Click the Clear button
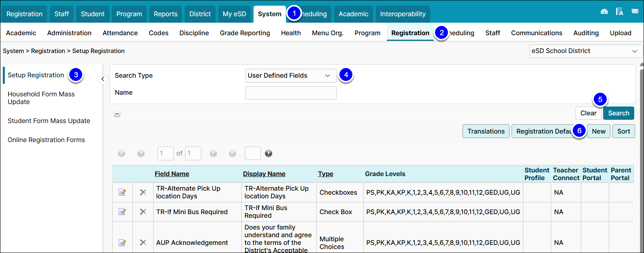 pyautogui.click(x=589, y=113)
